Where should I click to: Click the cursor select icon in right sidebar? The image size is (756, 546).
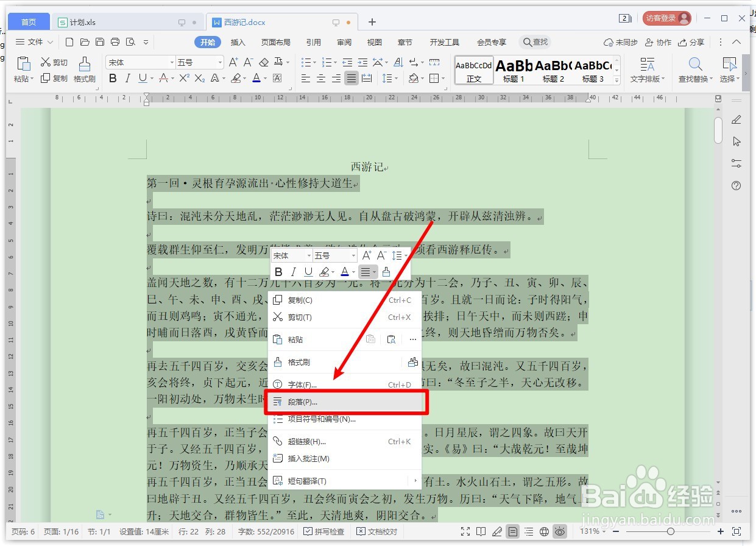tap(737, 141)
